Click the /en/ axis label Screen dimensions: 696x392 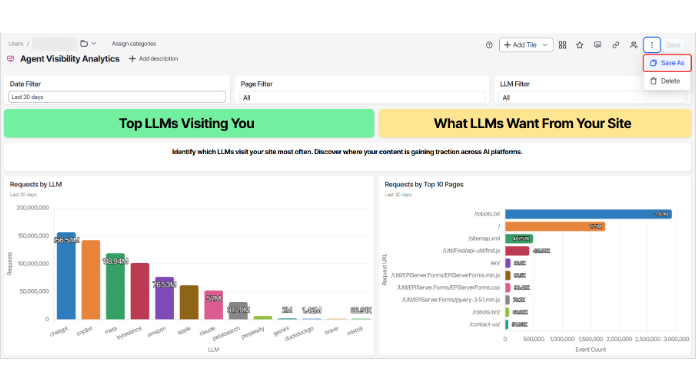coord(495,263)
